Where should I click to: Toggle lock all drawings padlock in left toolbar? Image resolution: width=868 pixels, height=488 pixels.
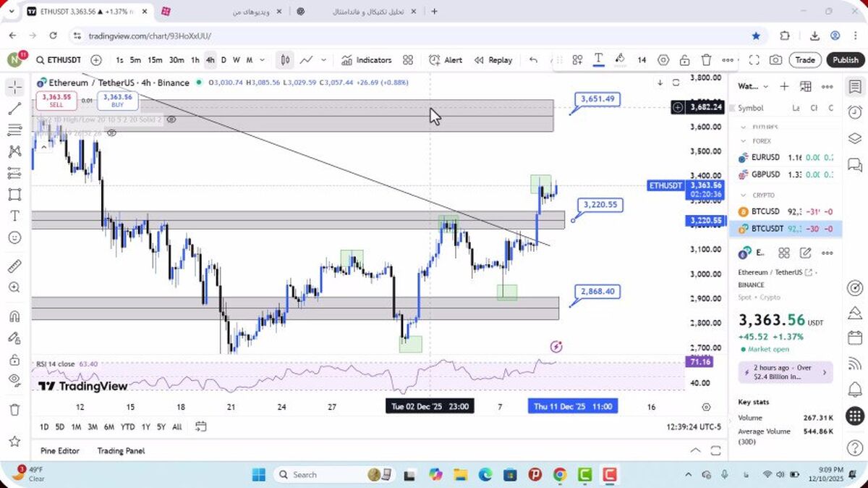[x=14, y=359]
